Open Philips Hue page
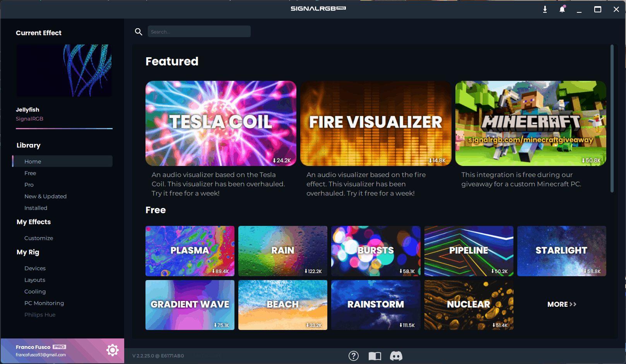 tap(40, 314)
